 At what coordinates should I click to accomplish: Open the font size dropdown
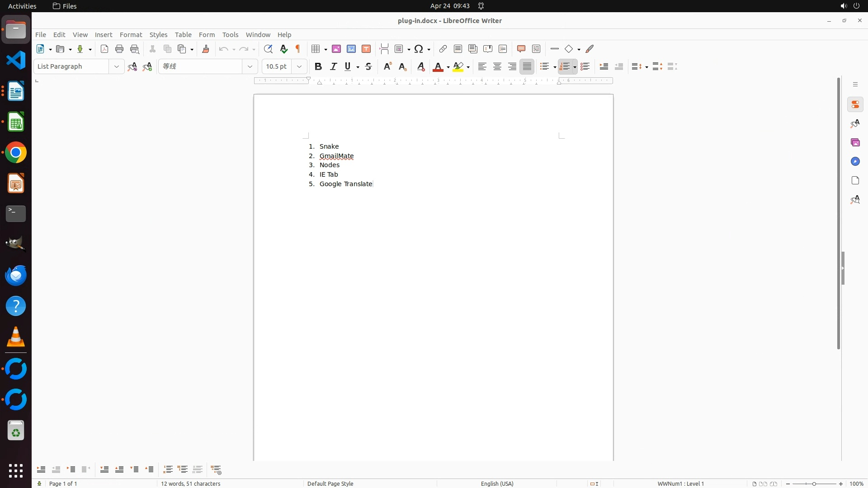tap(299, 66)
